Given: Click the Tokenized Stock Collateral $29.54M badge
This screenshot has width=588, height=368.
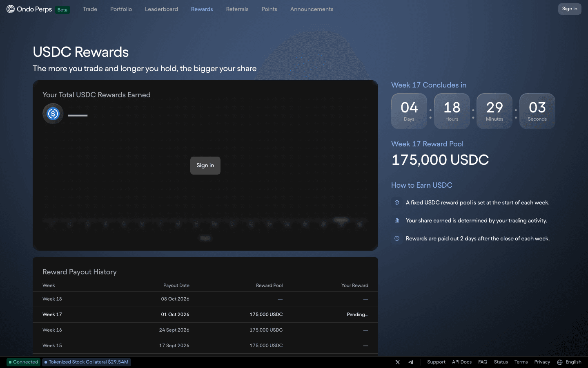Looking at the screenshot, I should click(87, 362).
